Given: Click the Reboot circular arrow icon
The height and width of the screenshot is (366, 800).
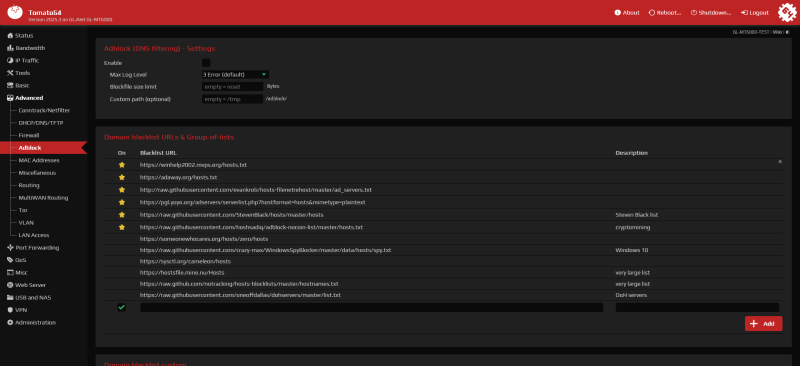Looking at the screenshot, I should point(652,13).
